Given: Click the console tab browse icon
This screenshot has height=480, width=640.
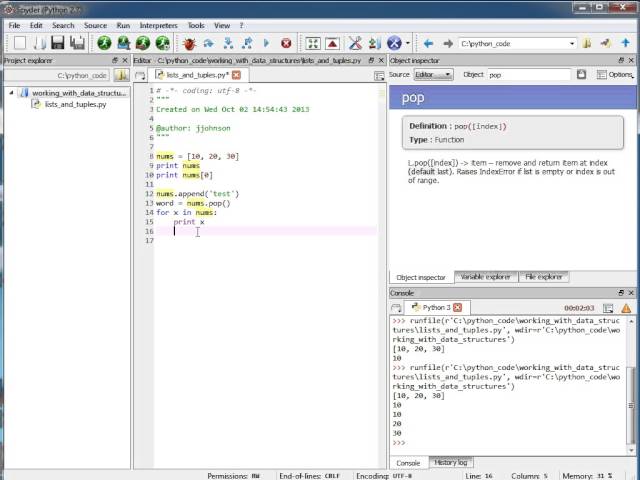Looking at the screenshot, I should pyautogui.click(x=396, y=308).
